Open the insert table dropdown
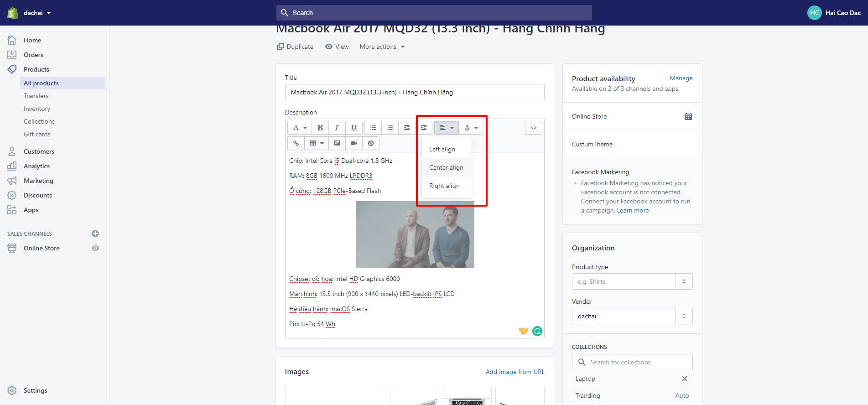 point(317,143)
